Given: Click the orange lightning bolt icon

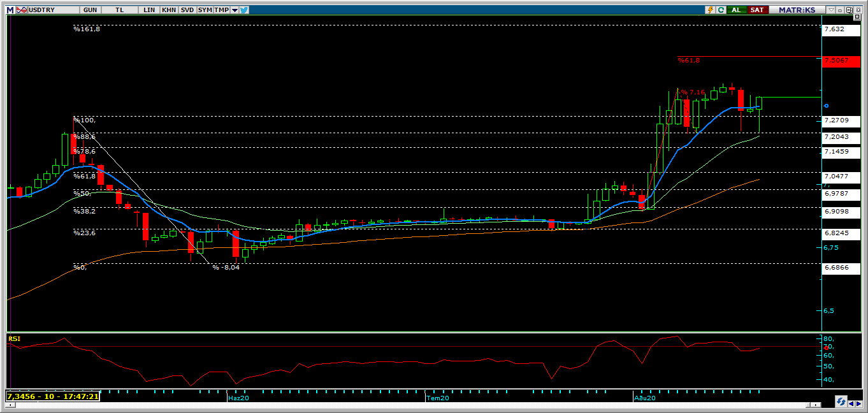Looking at the screenshot, I should [x=710, y=10].
